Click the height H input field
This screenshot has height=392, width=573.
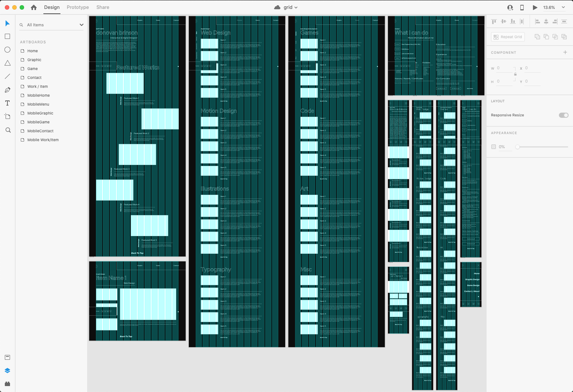point(505,82)
